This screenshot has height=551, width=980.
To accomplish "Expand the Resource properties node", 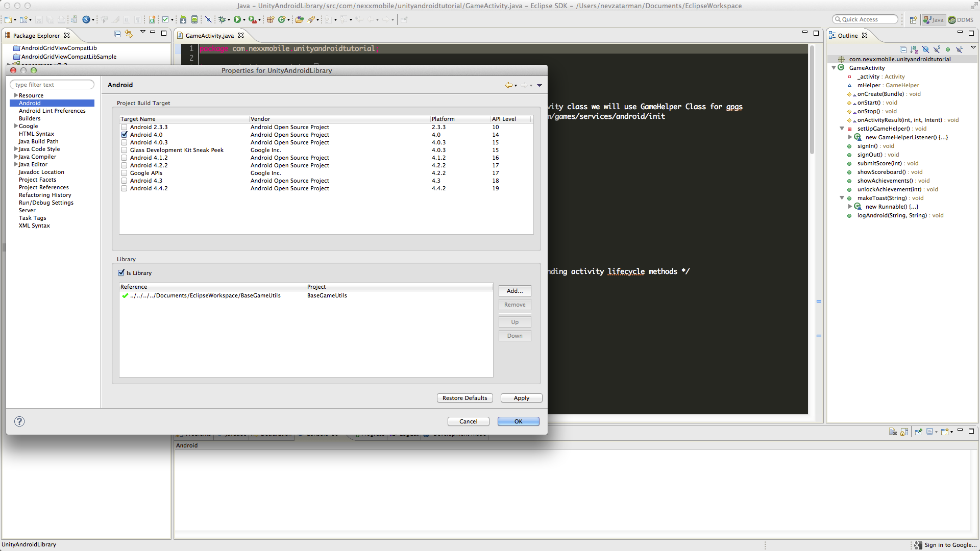I will click(16, 95).
